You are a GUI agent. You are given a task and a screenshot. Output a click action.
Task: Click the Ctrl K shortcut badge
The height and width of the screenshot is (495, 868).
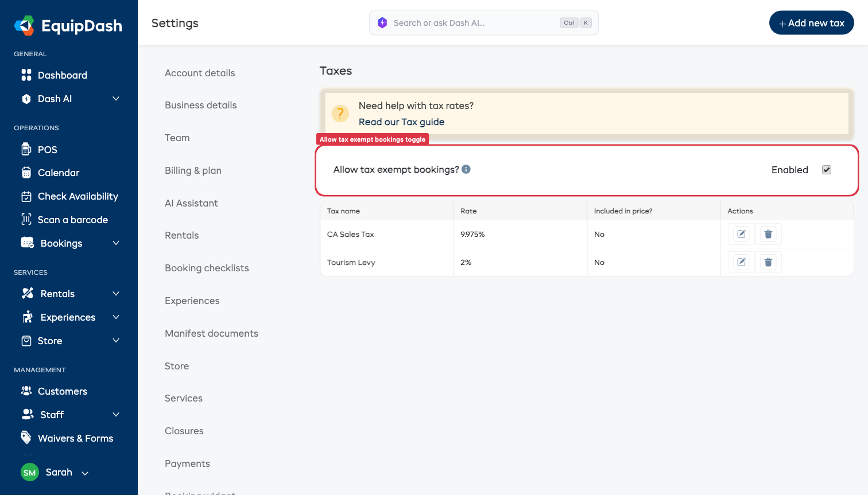pyautogui.click(x=576, y=23)
